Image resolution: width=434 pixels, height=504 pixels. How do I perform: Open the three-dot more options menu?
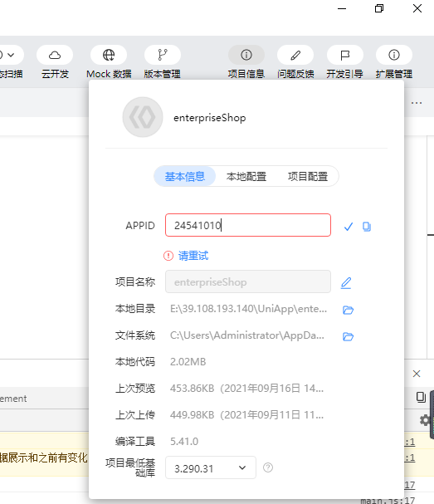pos(417,103)
